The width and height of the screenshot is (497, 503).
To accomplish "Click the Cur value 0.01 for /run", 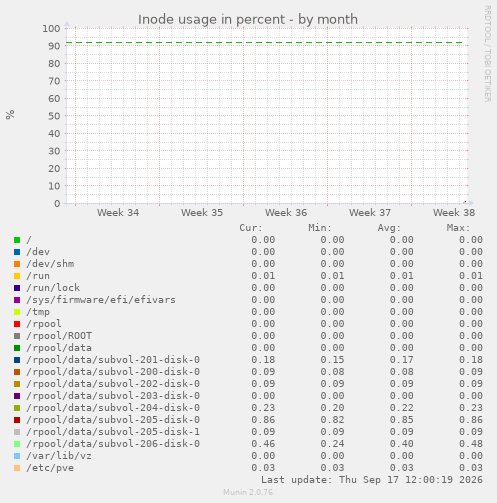I will pos(263,276).
